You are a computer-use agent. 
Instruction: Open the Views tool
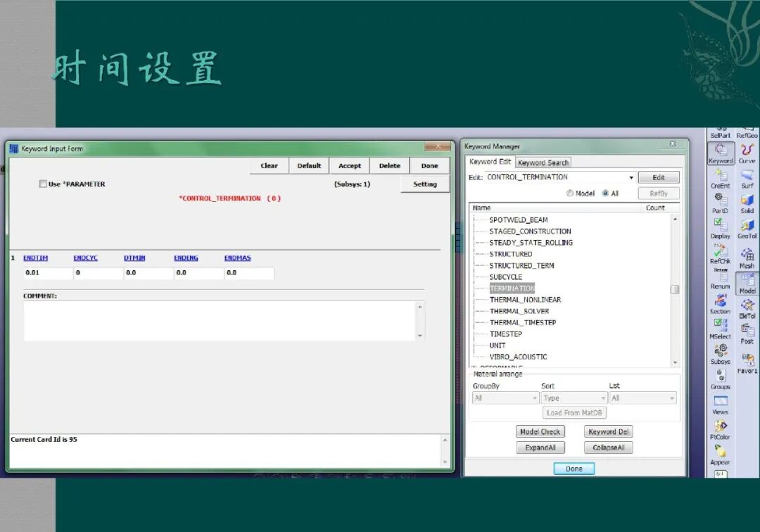[x=721, y=405]
